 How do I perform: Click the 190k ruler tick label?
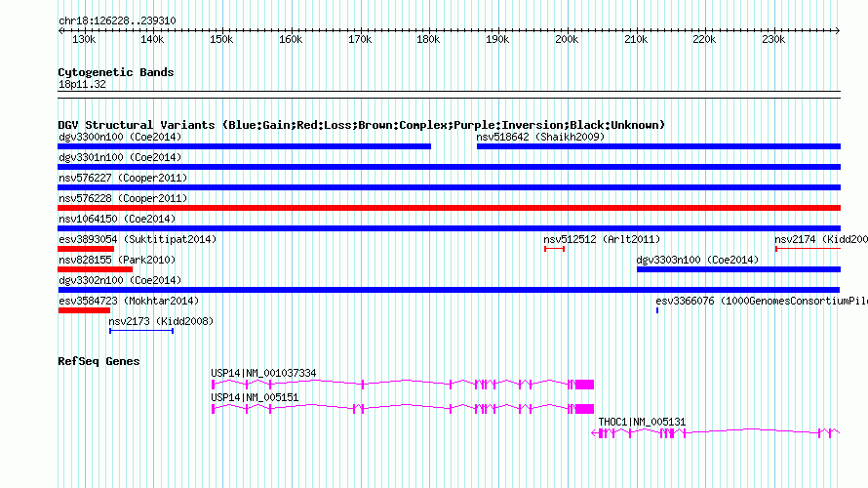tap(497, 39)
